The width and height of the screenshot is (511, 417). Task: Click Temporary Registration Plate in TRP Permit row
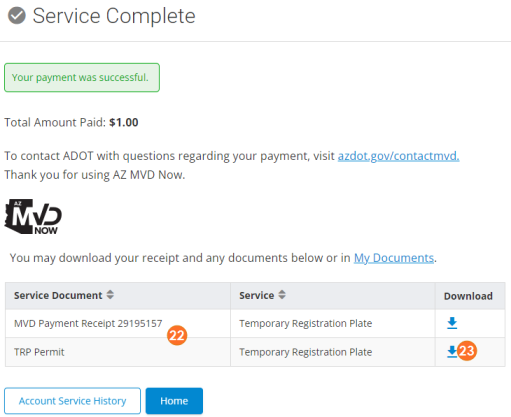click(x=305, y=352)
